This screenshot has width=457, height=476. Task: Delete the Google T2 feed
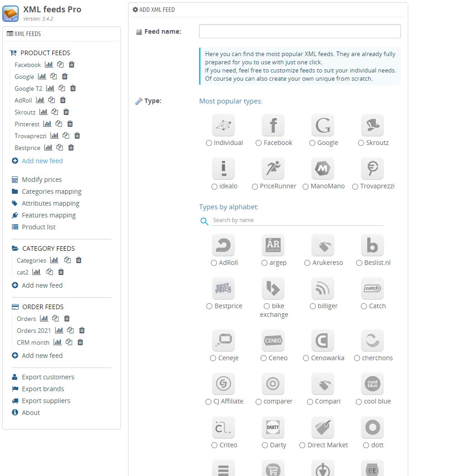coord(73,88)
